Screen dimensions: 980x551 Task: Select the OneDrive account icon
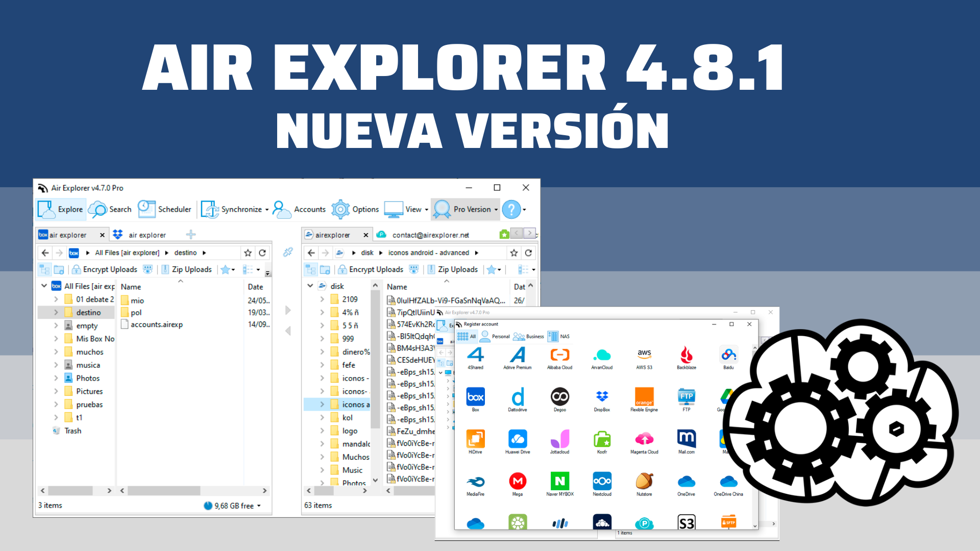[x=686, y=482]
